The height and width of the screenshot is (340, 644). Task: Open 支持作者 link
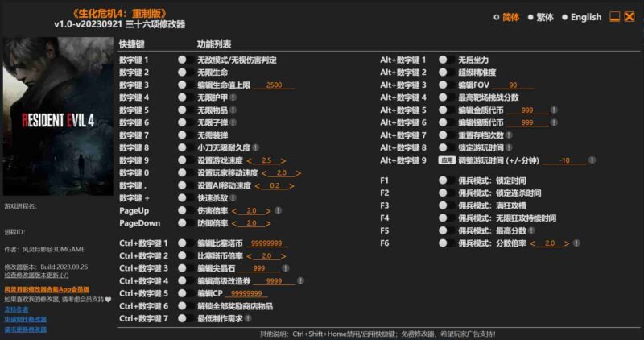click(16, 309)
